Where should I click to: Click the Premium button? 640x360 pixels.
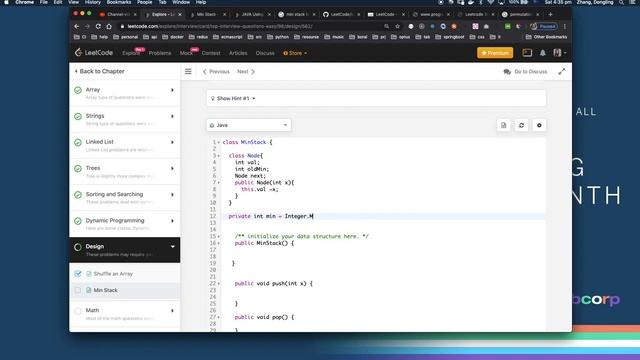tap(495, 53)
